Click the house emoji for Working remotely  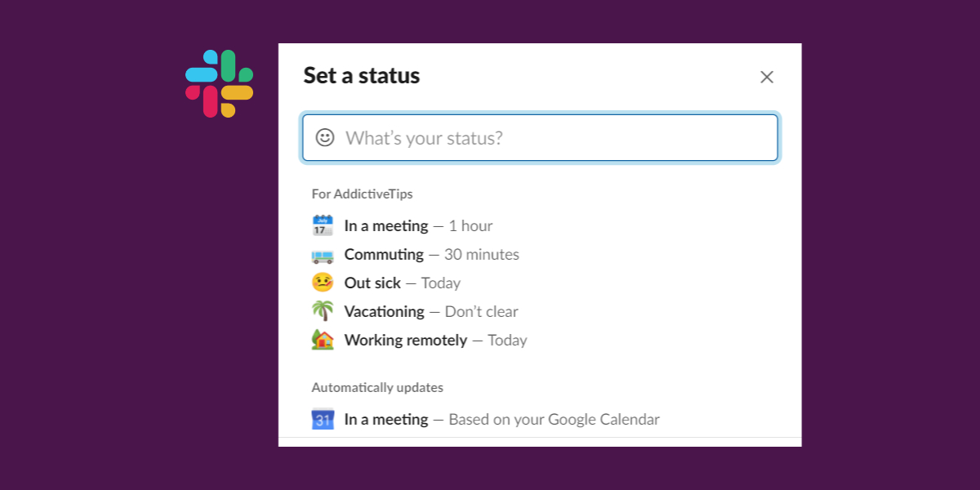(323, 340)
